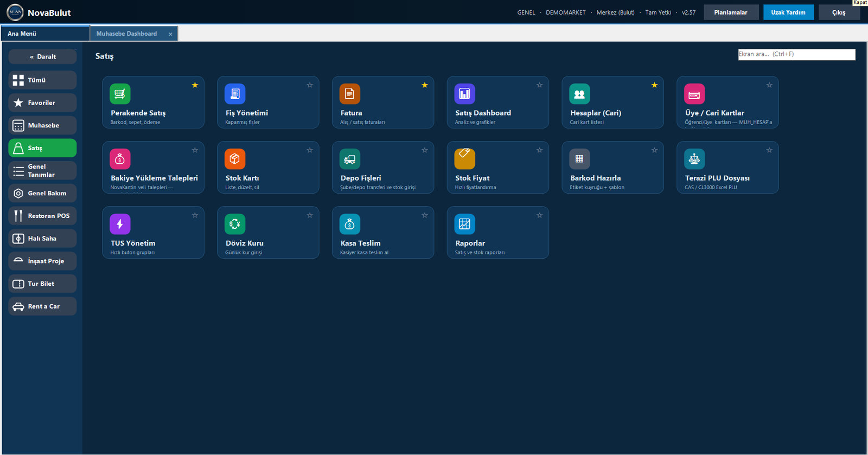Screen dimensions: 868x455
Task: Open Genel Tanımlar in the sidebar
Action: [x=42, y=171]
